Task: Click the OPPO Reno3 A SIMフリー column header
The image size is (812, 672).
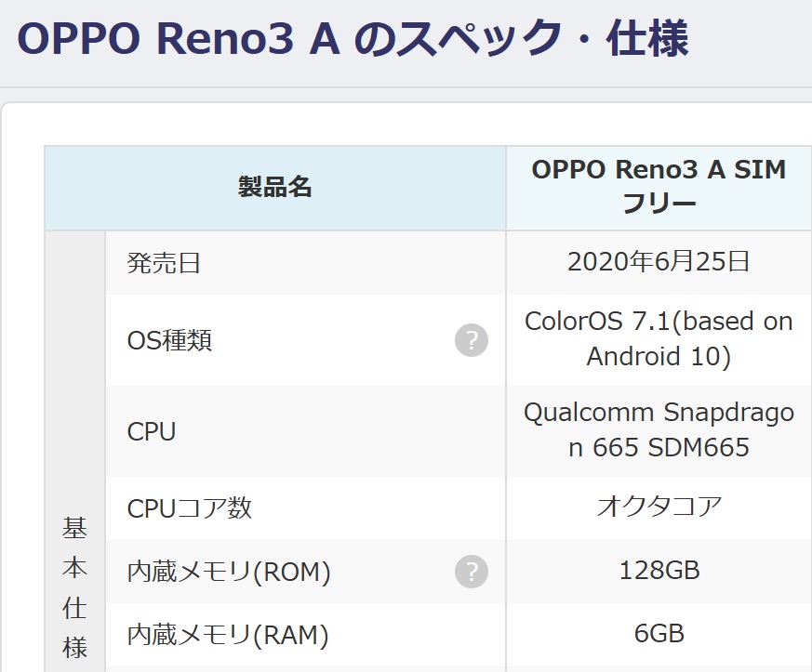Action: (x=659, y=188)
